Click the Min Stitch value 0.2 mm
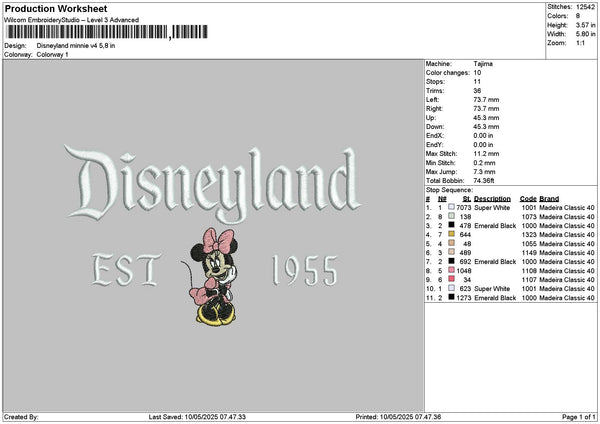 pyautogui.click(x=484, y=163)
